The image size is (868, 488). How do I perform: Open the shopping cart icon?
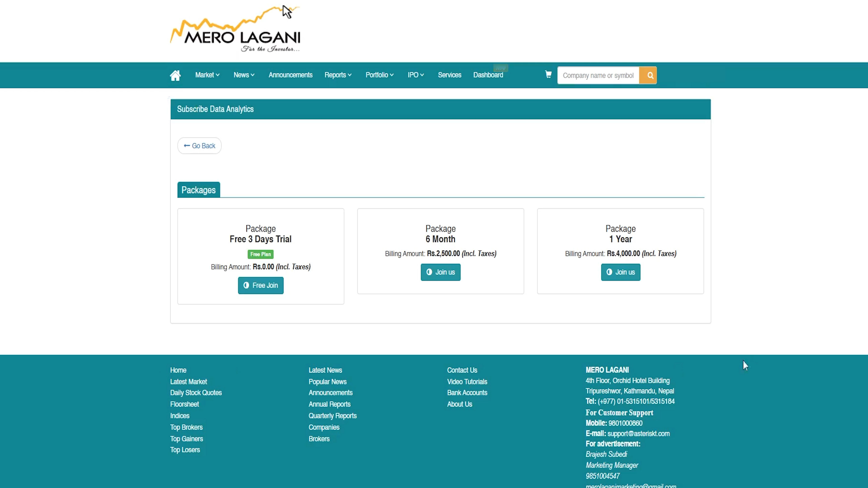pyautogui.click(x=548, y=74)
